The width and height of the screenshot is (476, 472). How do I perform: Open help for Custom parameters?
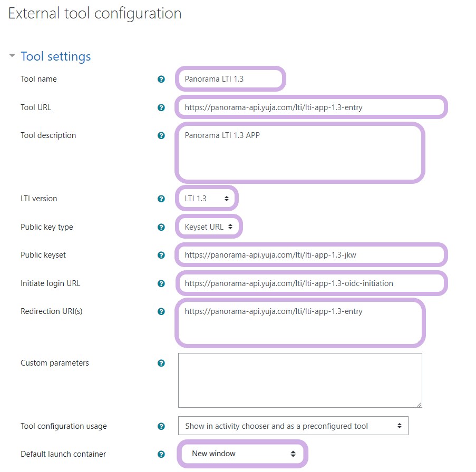coord(161,363)
